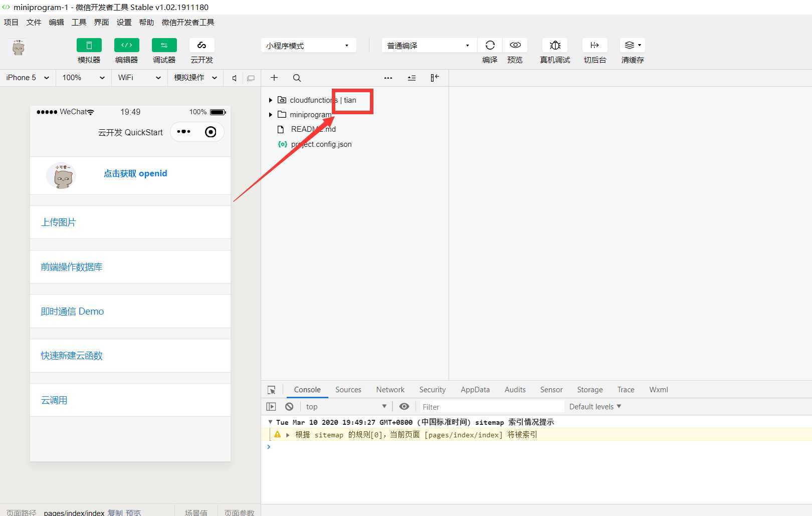The image size is (812, 516).
Task: Switch to the AppData tab
Action: point(475,390)
